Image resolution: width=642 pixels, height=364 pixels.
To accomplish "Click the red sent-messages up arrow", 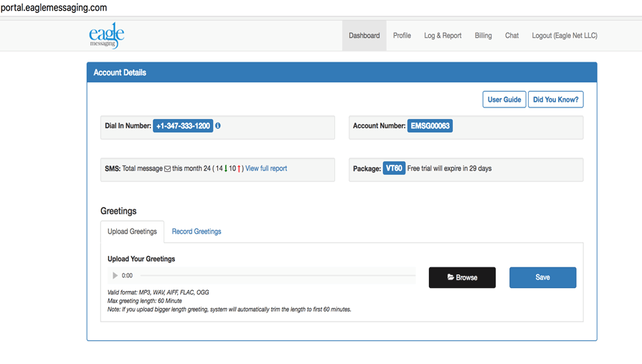I will [239, 169].
